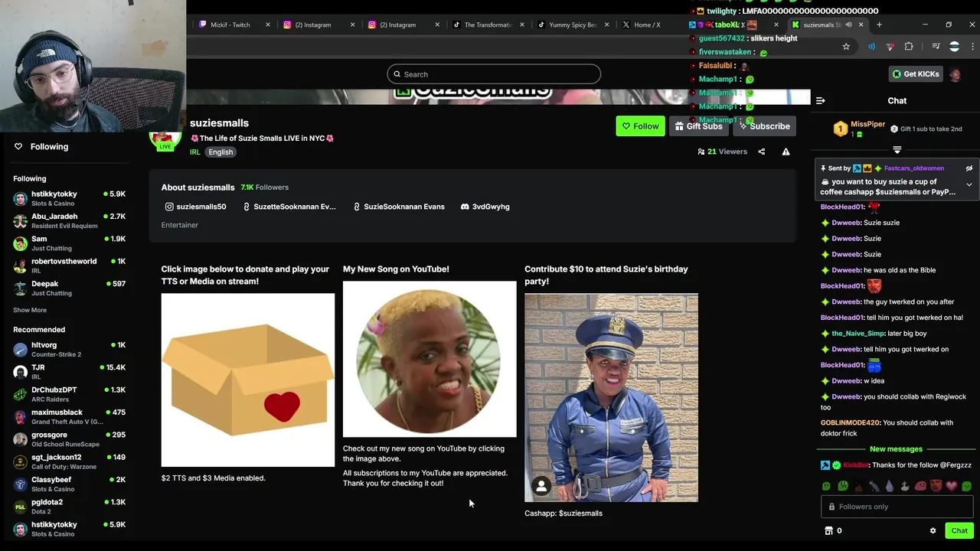
Task: Click the English language tag
Action: pos(220,152)
